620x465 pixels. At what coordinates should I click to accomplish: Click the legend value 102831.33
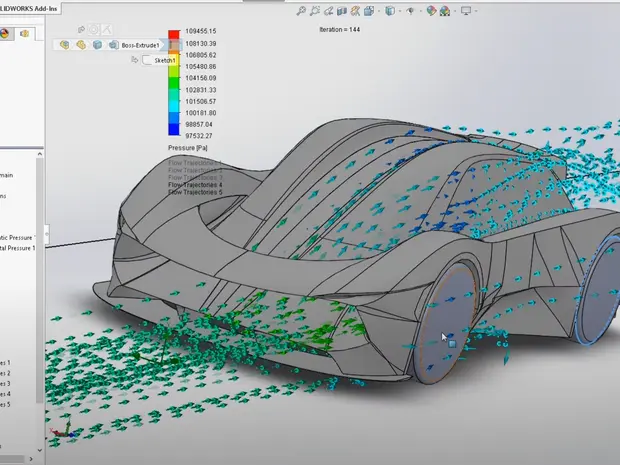pos(201,90)
